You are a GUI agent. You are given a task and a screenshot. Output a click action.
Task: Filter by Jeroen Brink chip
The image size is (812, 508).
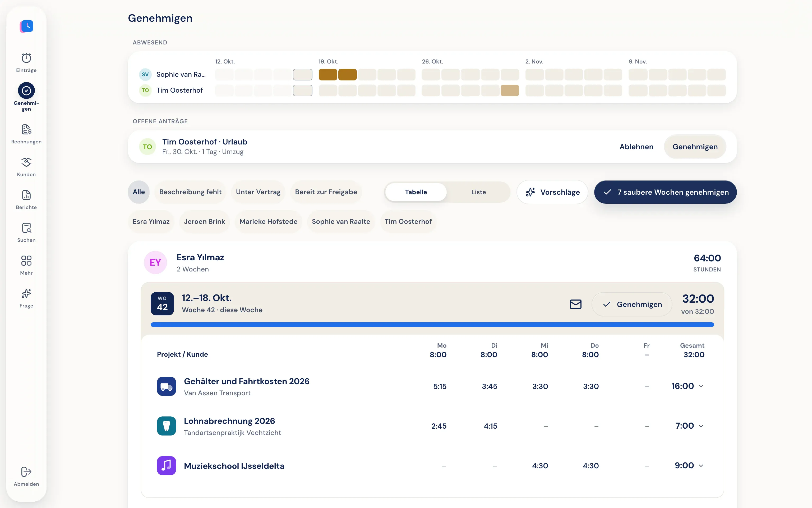point(204,221)
